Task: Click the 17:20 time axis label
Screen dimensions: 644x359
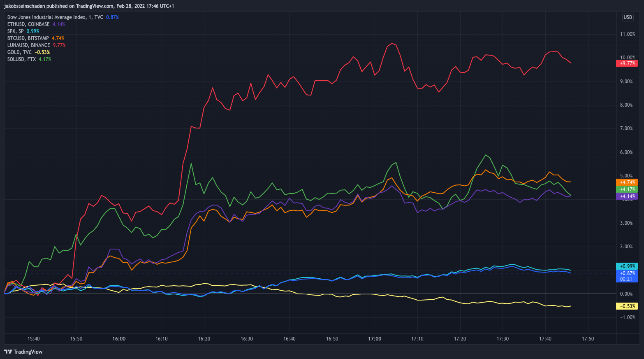Action: [460, 339]
